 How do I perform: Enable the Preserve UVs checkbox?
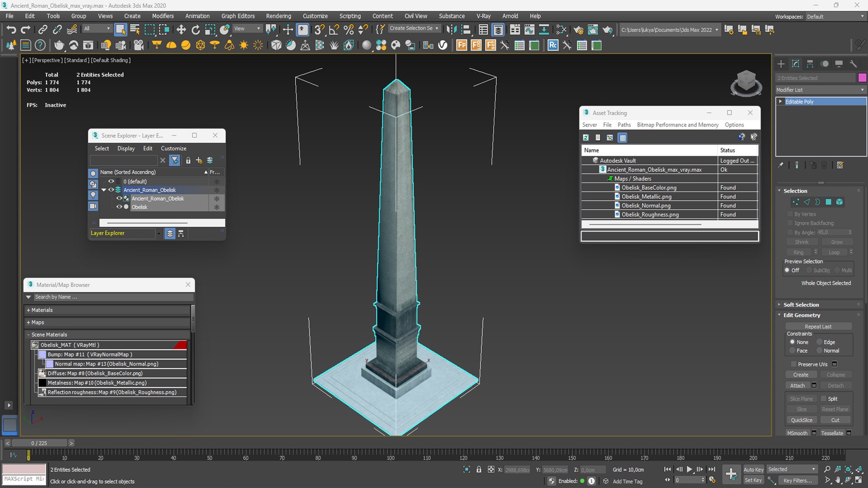tap(793, 364)
